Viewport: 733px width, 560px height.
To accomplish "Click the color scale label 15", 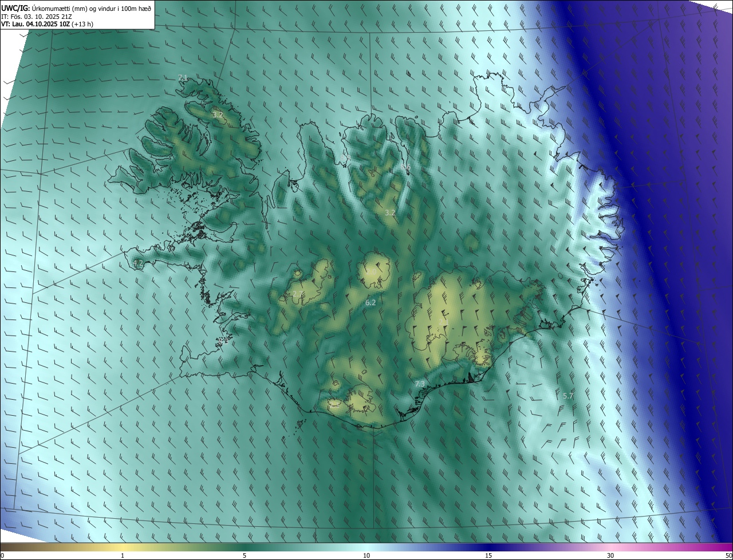I will (488, 555).
